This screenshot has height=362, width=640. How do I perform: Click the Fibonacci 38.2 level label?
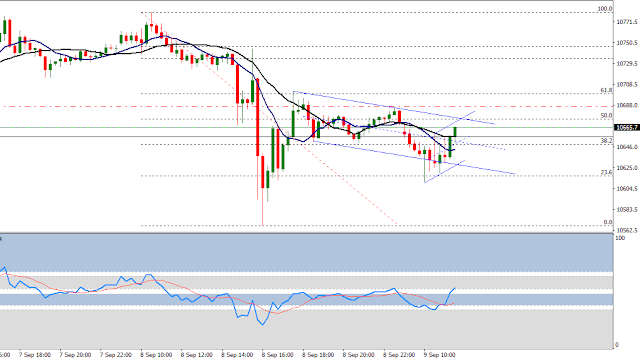(x=607, y=141)
